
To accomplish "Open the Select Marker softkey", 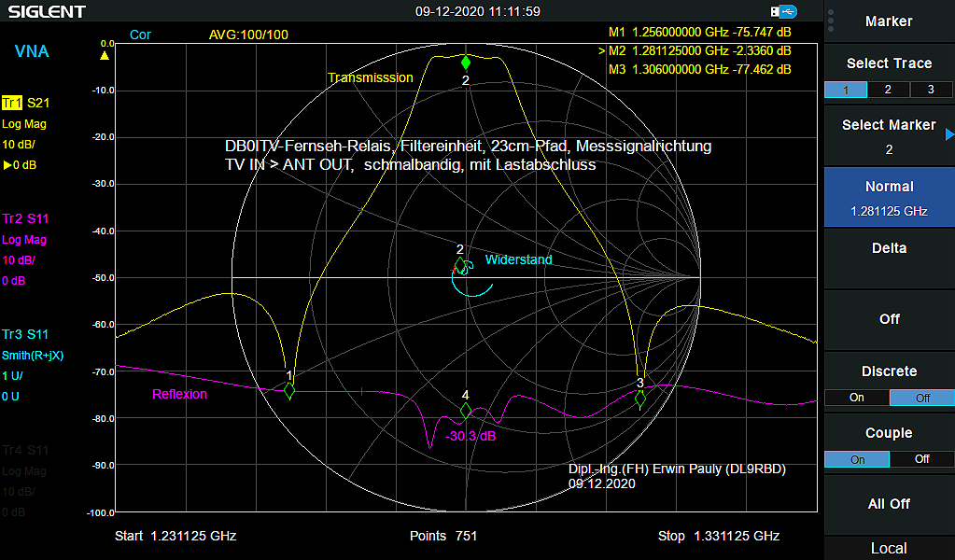I will click(x=890, y=135).
